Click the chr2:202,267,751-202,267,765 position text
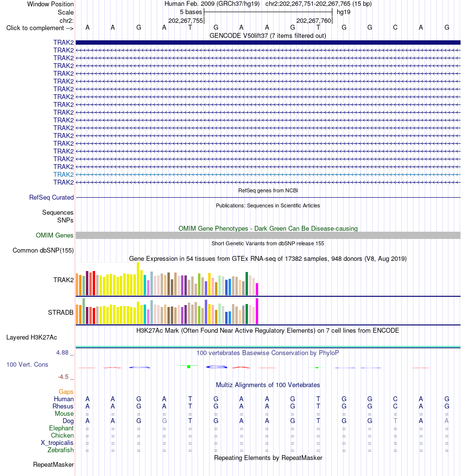Screen dimensions: 461x476 pos(318,4)
